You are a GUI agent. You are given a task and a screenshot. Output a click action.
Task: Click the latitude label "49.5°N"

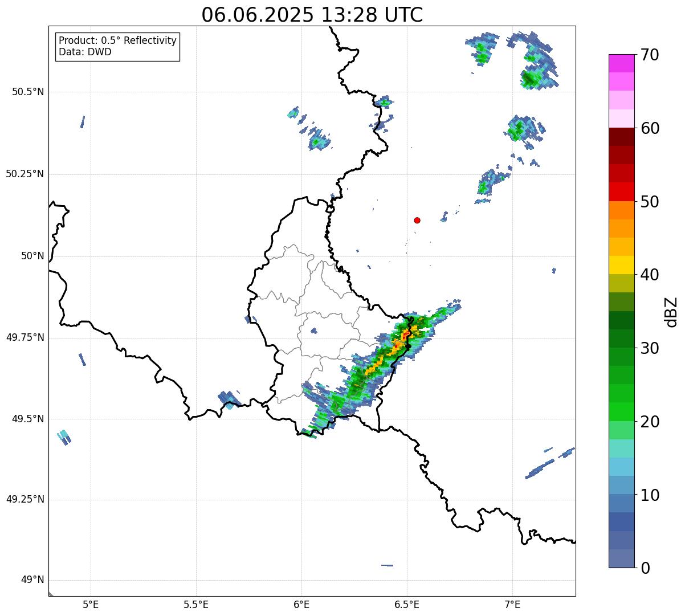coord(28,419)
